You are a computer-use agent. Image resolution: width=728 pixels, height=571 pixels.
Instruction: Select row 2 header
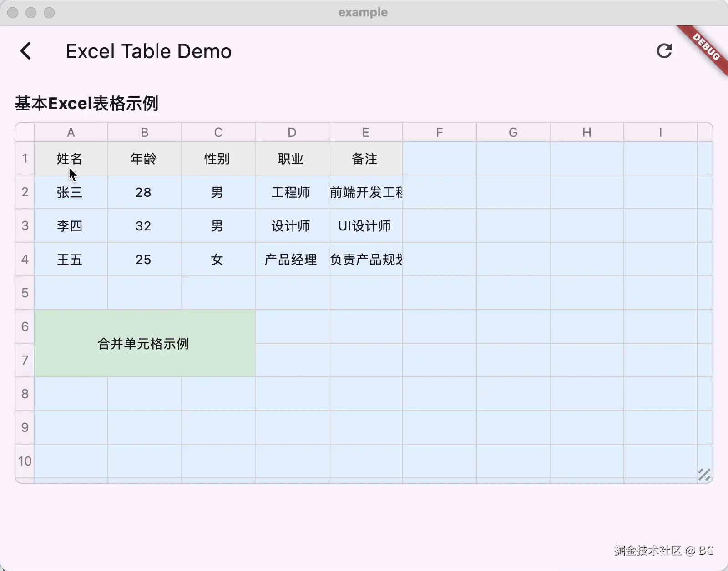click(x=25, y=192)
